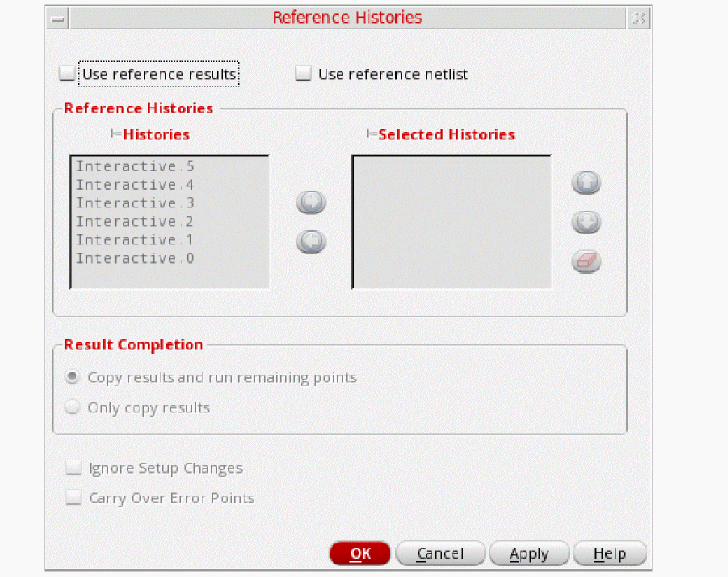Move selected history right with the arrow button
This screenshot has height=577, width=728.
(311, 202)
